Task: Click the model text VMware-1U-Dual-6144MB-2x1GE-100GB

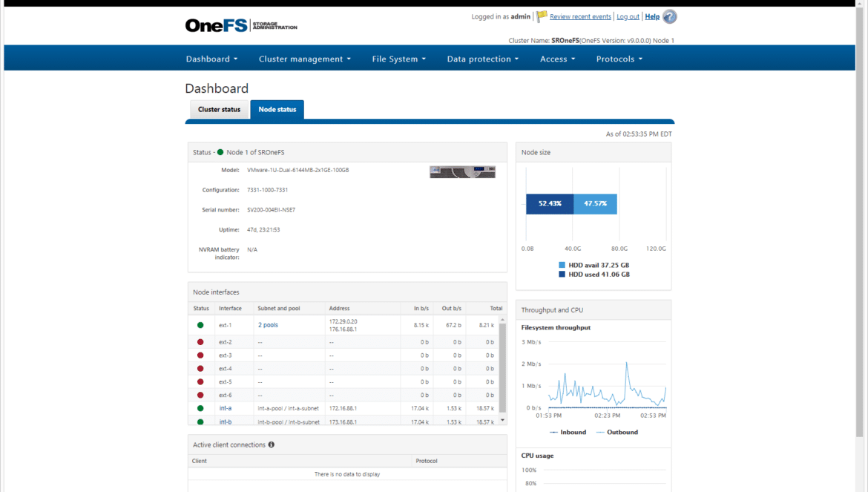Action: click(x=297, y=170)
